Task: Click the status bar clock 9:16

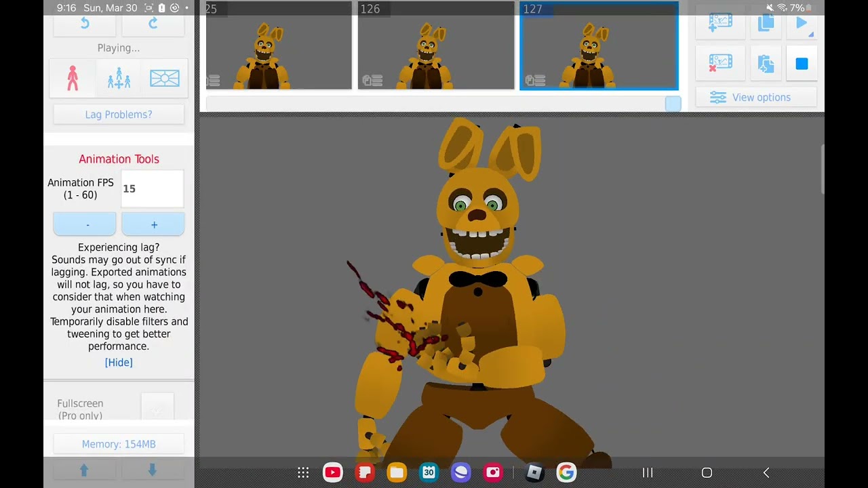Action: coord(66,8)
